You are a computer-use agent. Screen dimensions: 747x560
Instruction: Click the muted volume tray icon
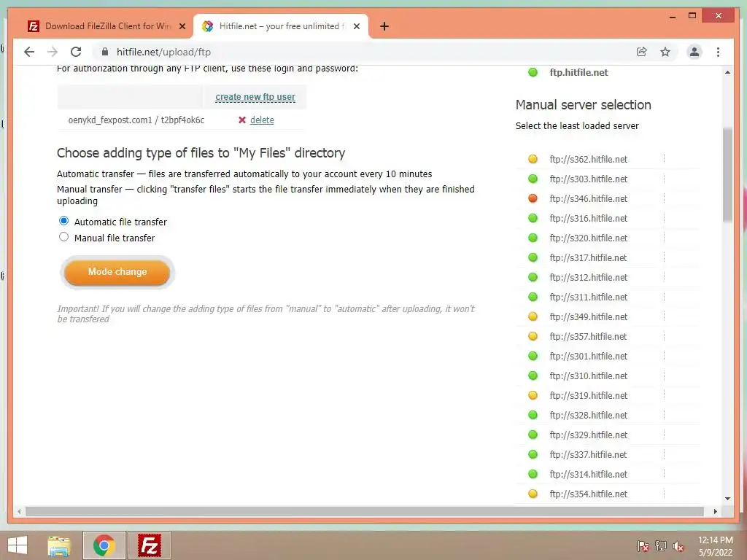pos(678,546)
